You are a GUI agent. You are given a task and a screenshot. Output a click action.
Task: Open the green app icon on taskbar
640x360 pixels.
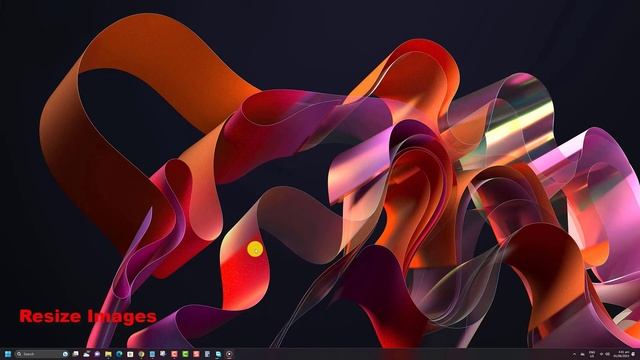[x=185, y=354]
